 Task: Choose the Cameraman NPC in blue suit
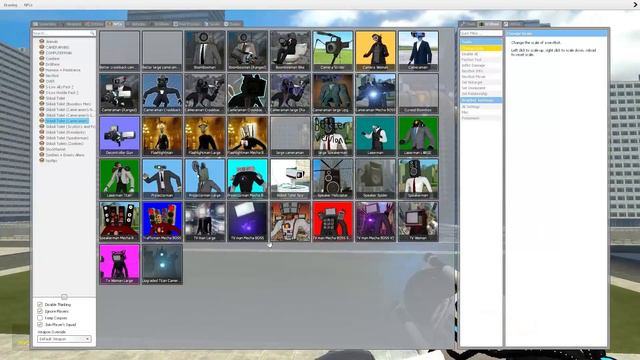pyautogui.click(x=418, y=51)
